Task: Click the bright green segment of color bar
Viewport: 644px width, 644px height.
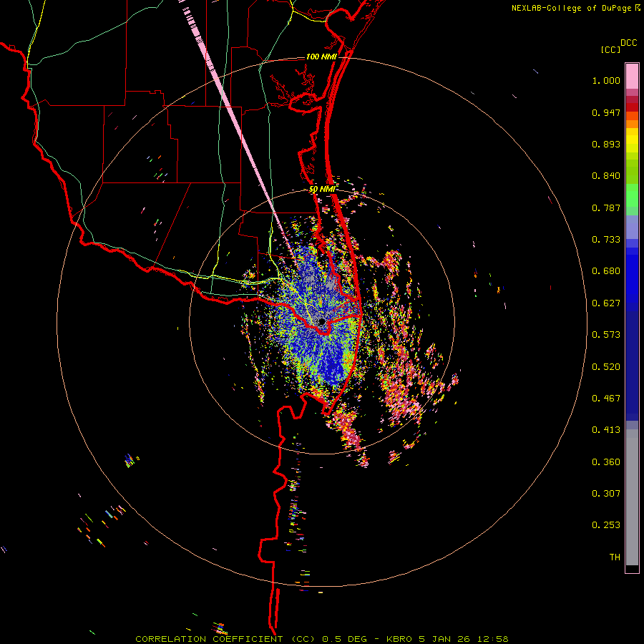Action: [632, 195]
